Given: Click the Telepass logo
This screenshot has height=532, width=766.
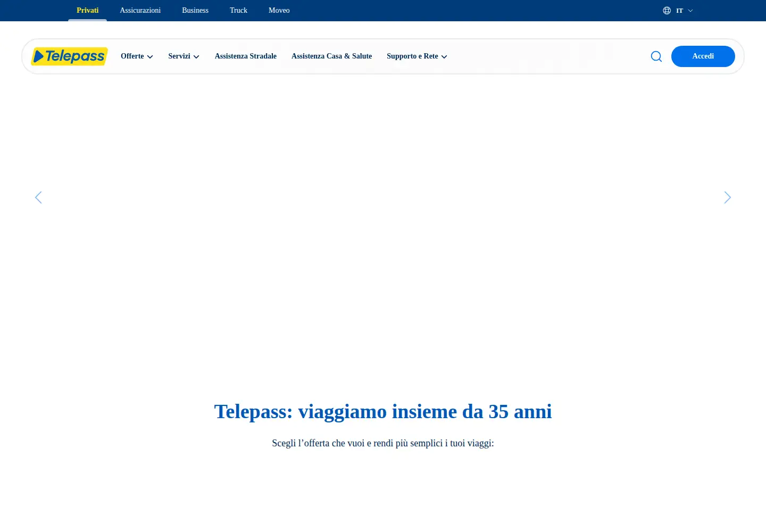Looking at the screenshot, I should 69,56.
